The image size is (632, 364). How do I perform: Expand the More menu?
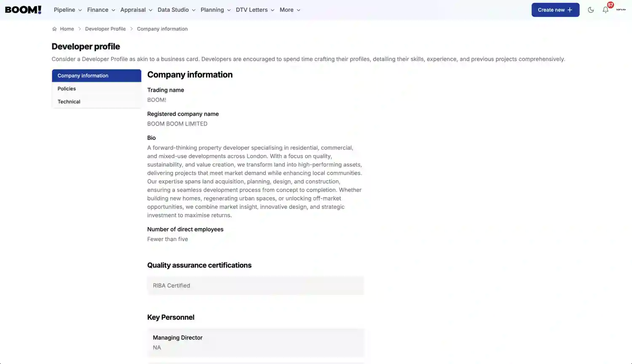290,10
